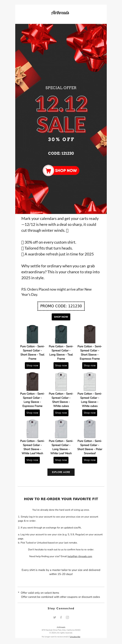Click the Unsubscribe link
Viewport: 122px width, 644px height.
75,637
